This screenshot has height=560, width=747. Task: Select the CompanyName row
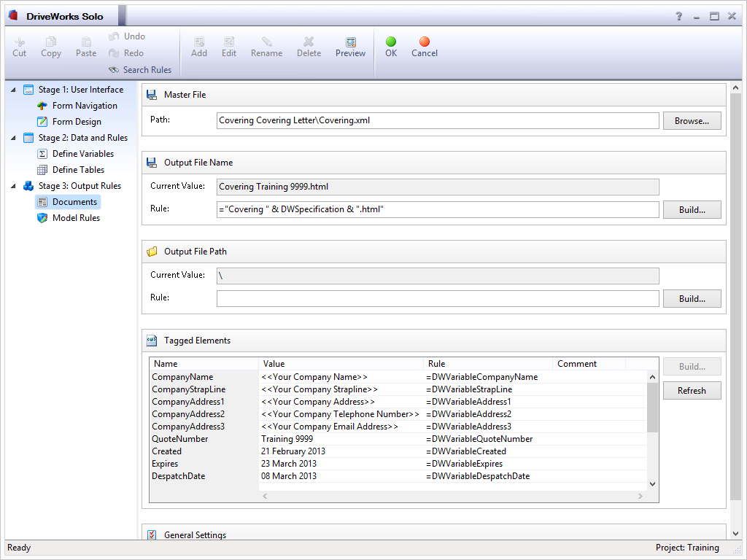pos(398,377)
